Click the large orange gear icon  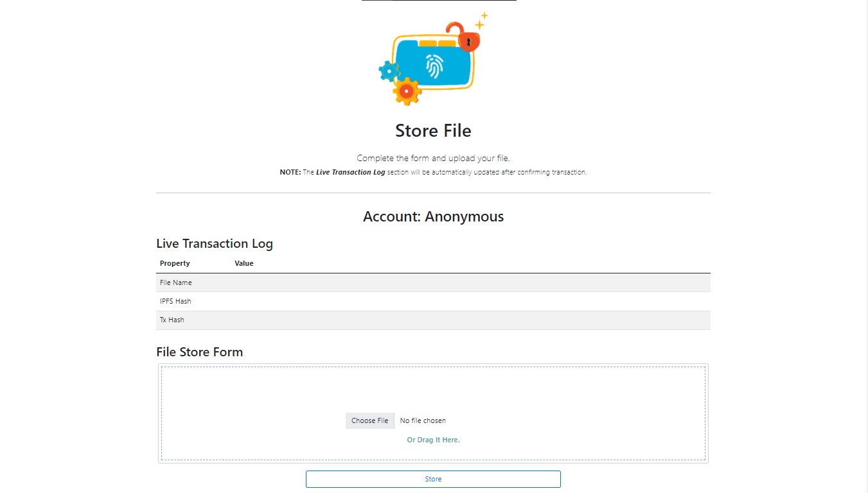407,92
